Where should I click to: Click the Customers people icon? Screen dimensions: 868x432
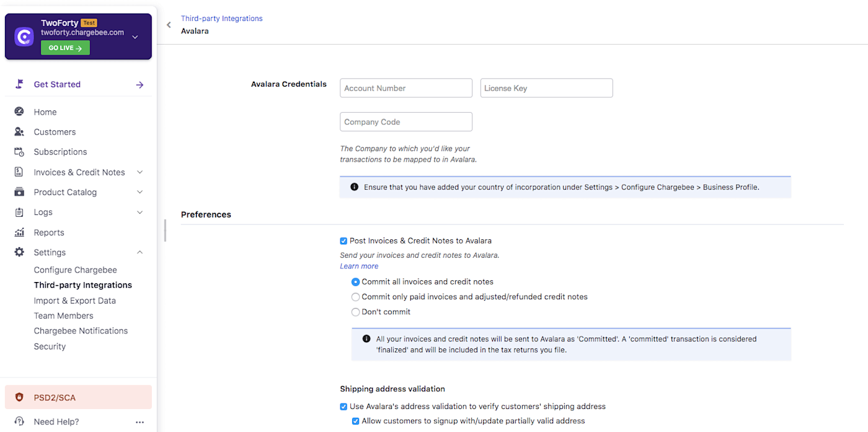[19, 132]
